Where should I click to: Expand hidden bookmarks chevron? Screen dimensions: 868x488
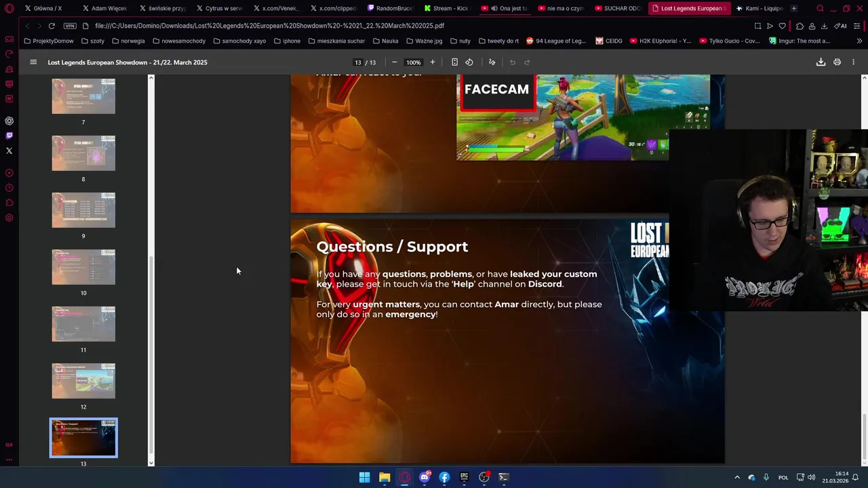[860, 41]
